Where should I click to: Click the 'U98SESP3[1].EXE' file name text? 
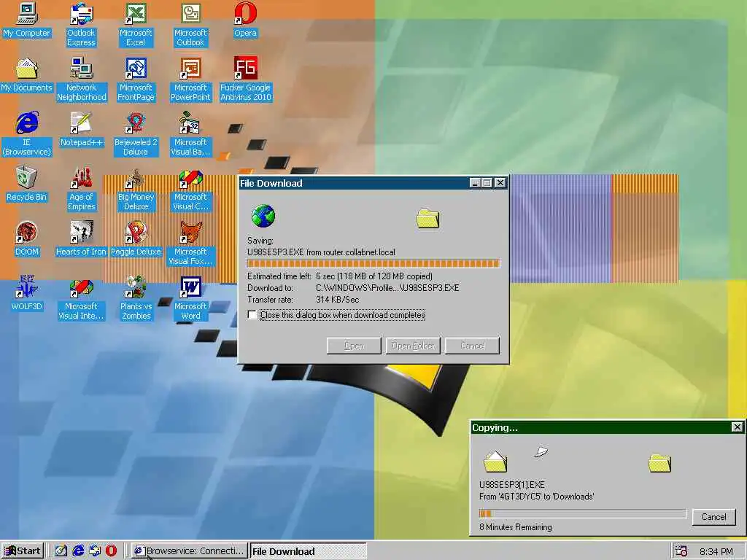pyautogui.click(x=511, y=485)
